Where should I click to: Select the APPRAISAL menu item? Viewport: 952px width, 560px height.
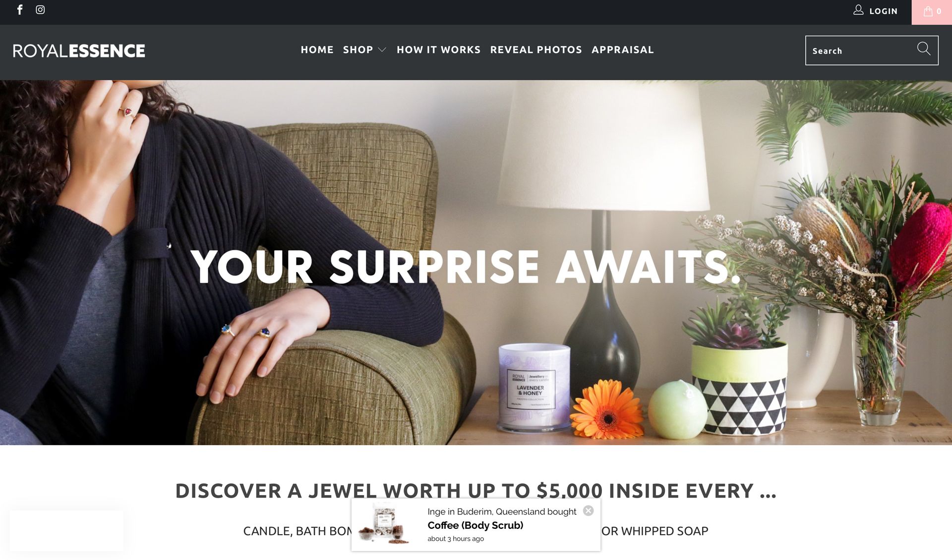pos(623,50)
